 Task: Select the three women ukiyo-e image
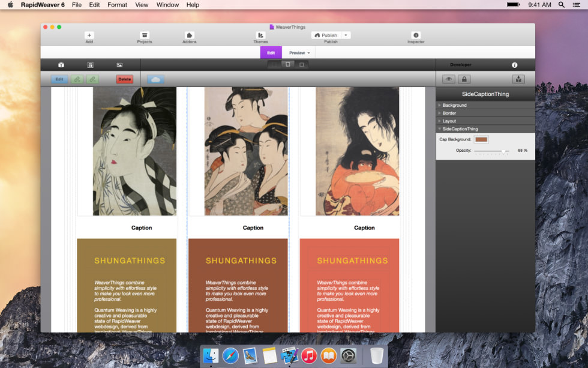pos(246,151)
